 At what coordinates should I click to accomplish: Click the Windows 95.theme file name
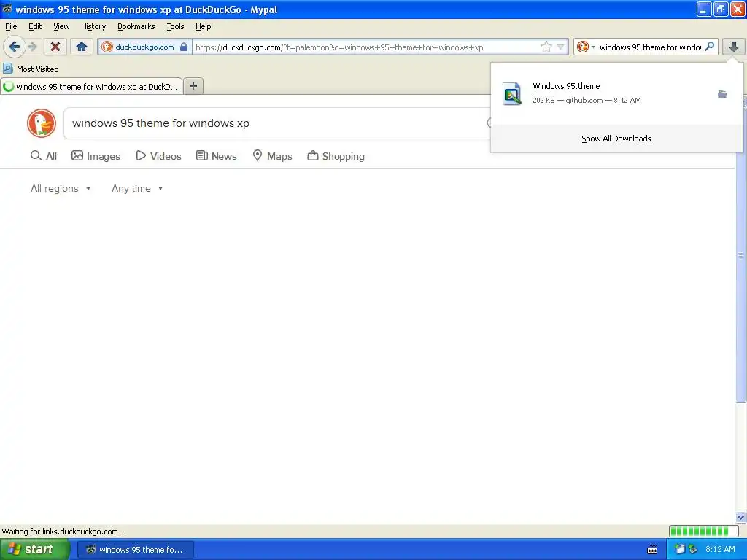coord(566,86)
